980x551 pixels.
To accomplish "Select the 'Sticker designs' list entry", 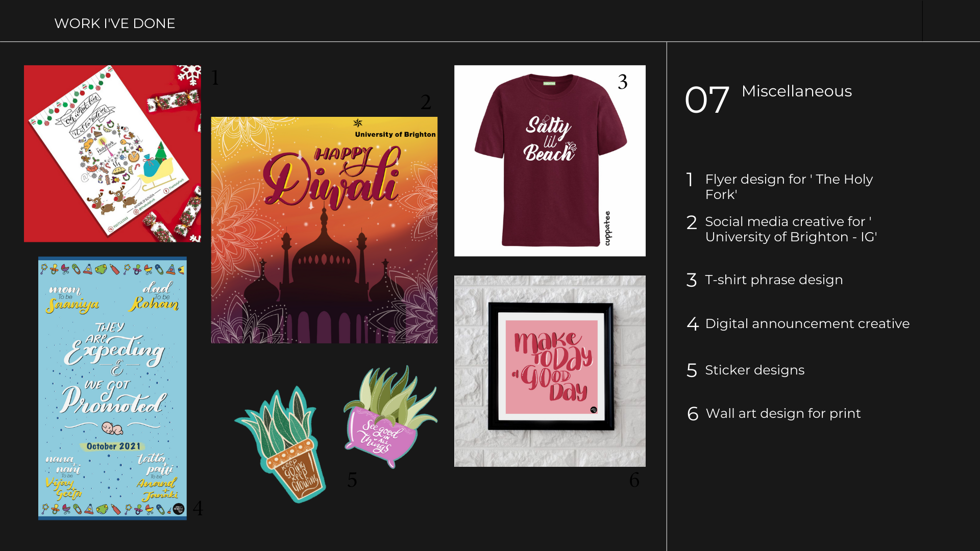I will tap(755, 370).
